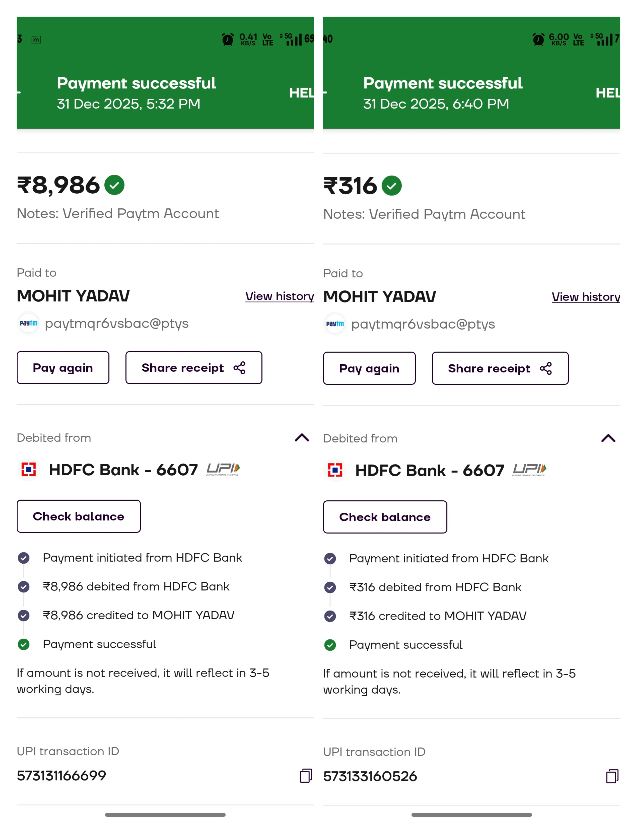Collapse Debited from section of ₹8,986 payment
Viewport: 637px width, 840px height.
(302, 437)
